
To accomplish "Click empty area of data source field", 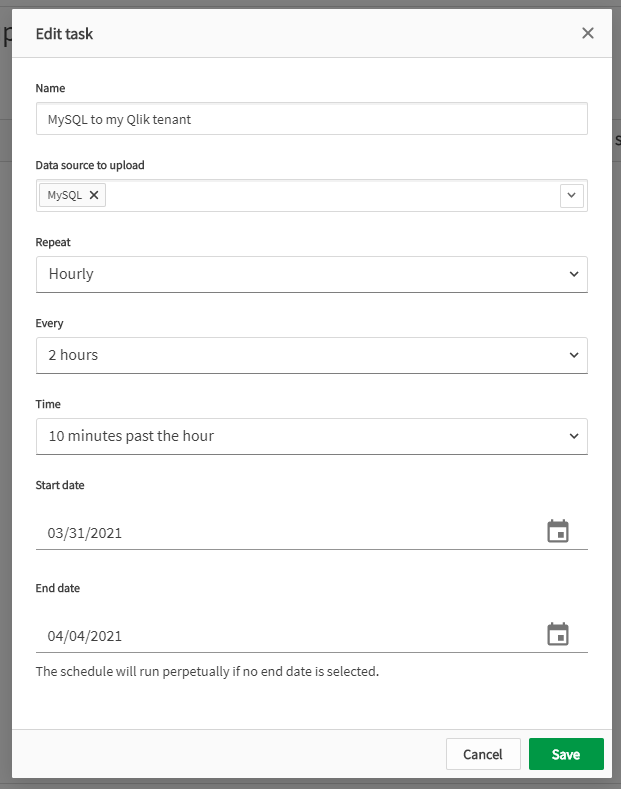I will tap(330, 196).
